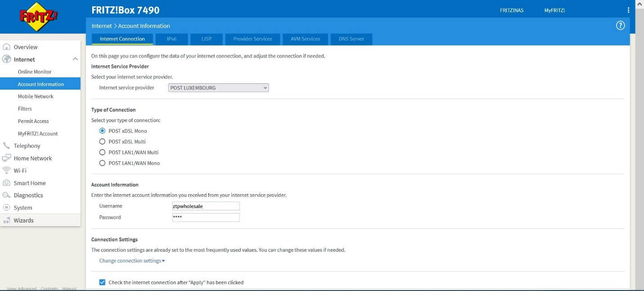The image size is (644, 291).
Task: Open the DNS Server tab
Action: pyautogui.click(x=351, y=39)
